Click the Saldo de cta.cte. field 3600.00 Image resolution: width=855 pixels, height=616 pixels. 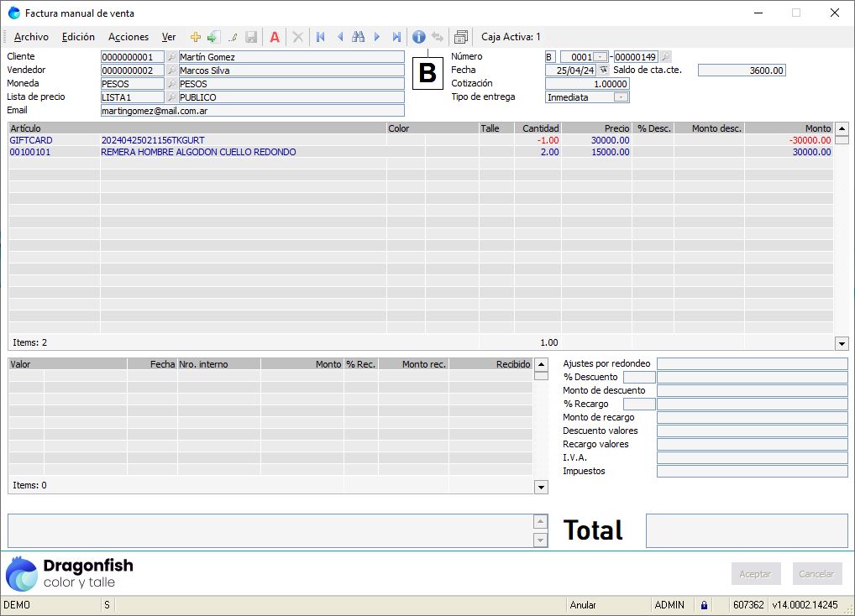pos(742,70)
